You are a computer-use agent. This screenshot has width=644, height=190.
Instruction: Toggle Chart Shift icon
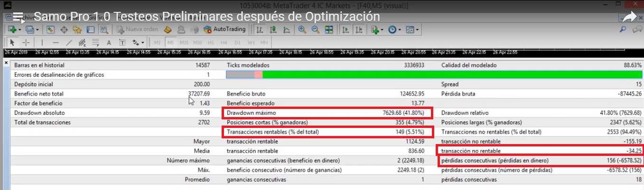click(359, 29)
